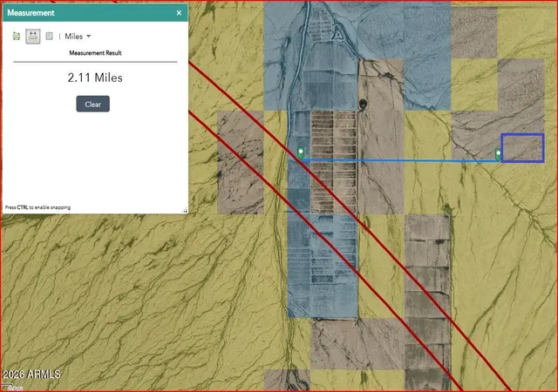Click the Clear button
This screenshot has width=558, height=392.
click(93, 104)
